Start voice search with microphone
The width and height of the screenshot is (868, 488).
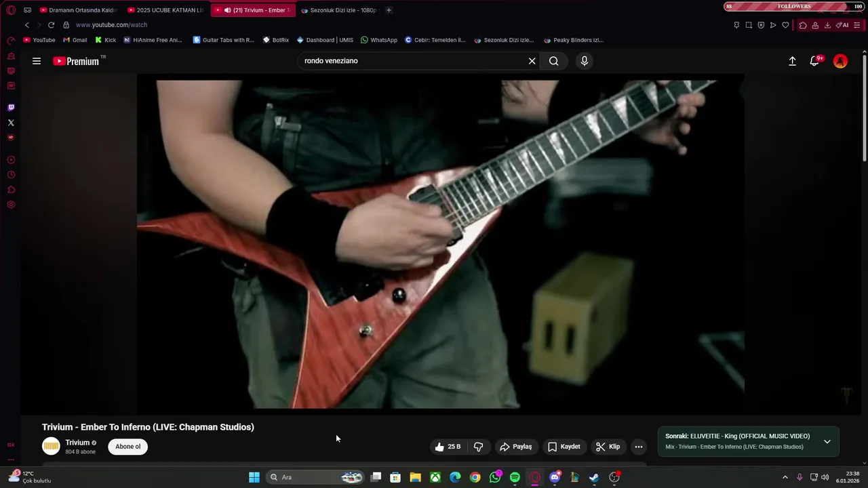(585, 61)
